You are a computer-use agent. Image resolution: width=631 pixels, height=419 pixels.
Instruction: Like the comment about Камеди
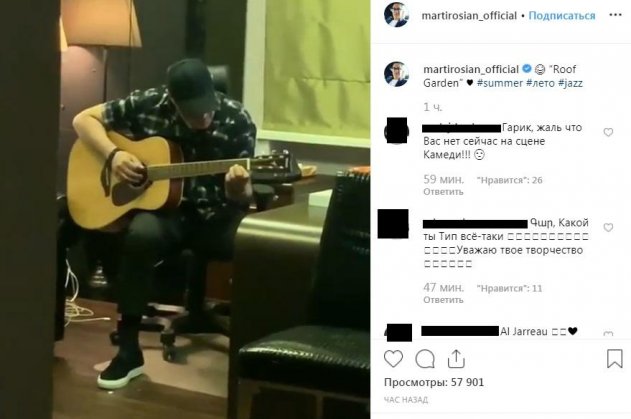[608, 132]
